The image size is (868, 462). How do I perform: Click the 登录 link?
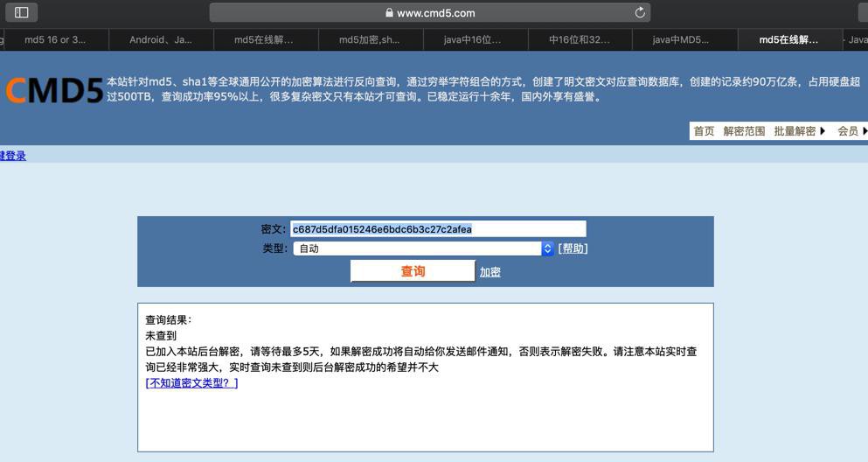(13, 156)
